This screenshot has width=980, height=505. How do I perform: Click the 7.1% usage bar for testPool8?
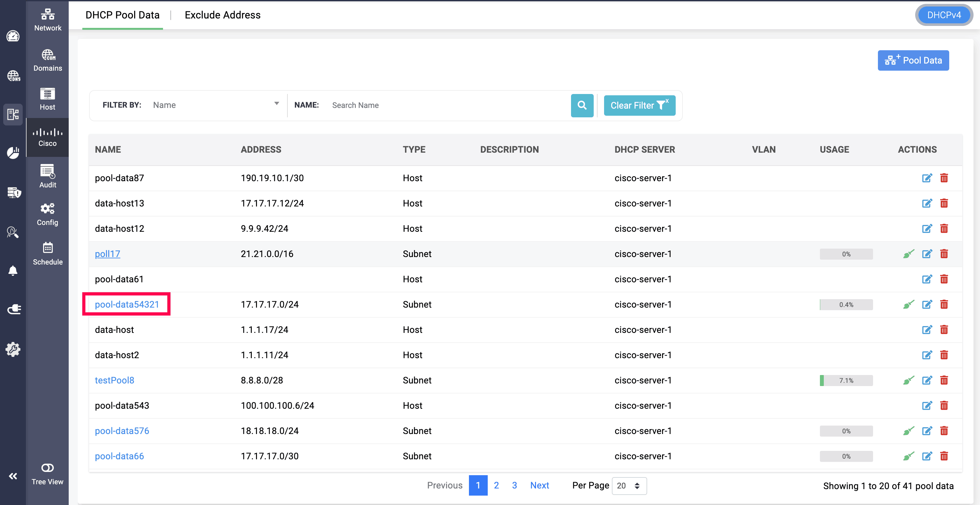pyautogui.click(x=846, y=380)
